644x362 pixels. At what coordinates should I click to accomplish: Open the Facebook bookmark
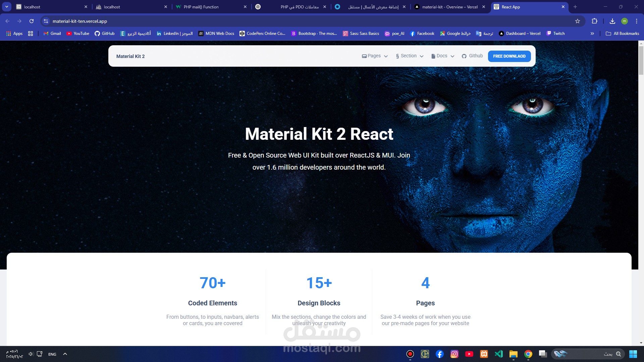422,34
